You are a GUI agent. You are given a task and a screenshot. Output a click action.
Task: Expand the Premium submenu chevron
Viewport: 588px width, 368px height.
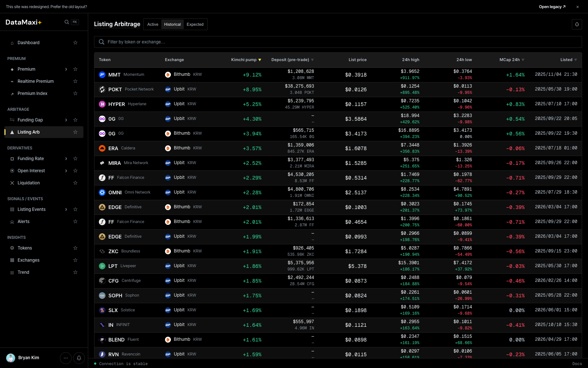66,69
